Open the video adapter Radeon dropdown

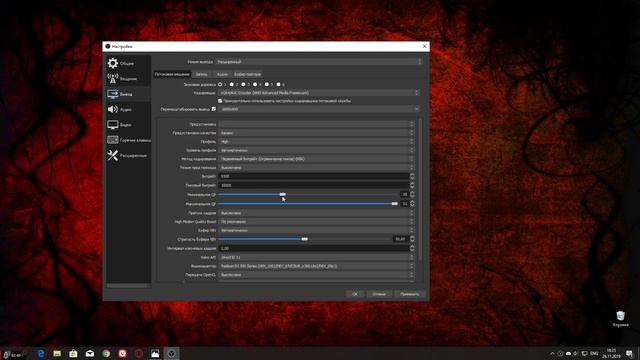click(316, 266)
